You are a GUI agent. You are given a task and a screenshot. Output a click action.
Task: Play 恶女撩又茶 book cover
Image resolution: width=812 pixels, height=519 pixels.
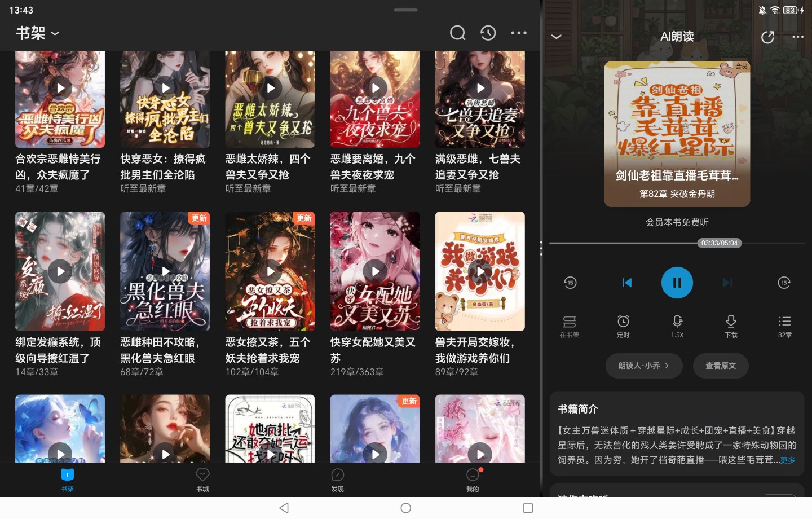tap(270, 271)
